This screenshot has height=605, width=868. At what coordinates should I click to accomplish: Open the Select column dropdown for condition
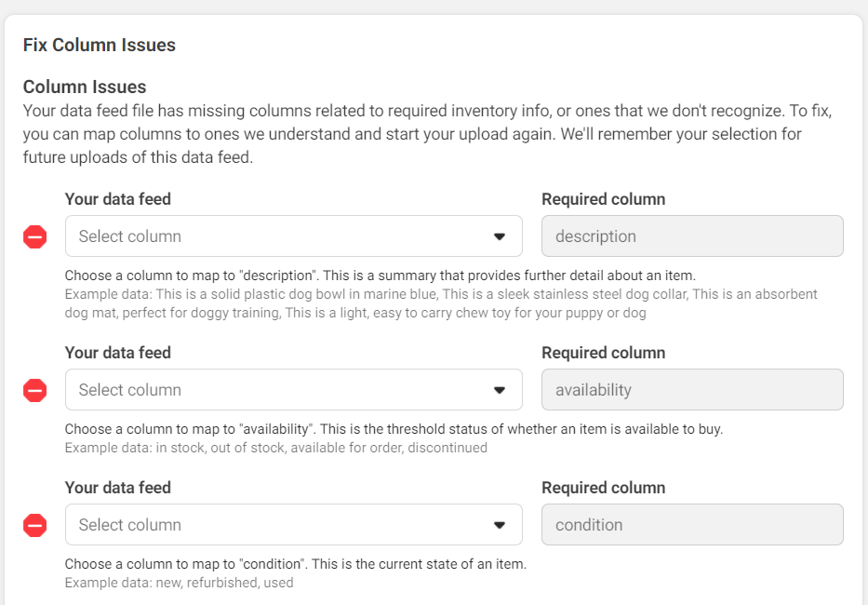pos(293,525)
